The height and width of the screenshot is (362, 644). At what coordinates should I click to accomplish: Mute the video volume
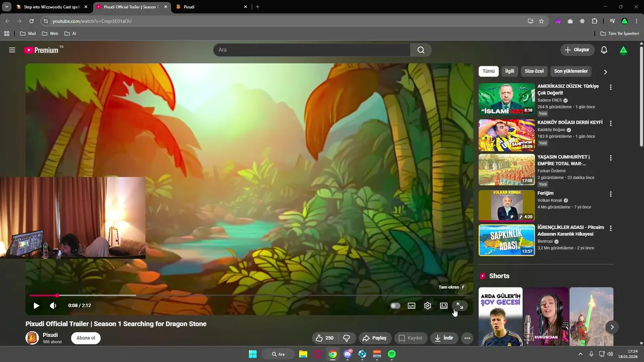[x=53, y=306]
